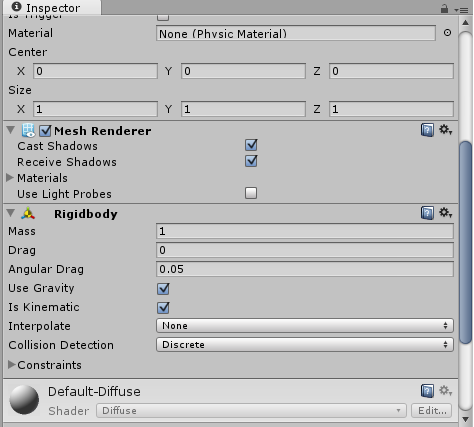Open the Inspector panel options menu
Image resolution: width=474 pixels, height=427 pixels.
coord(461,10)
